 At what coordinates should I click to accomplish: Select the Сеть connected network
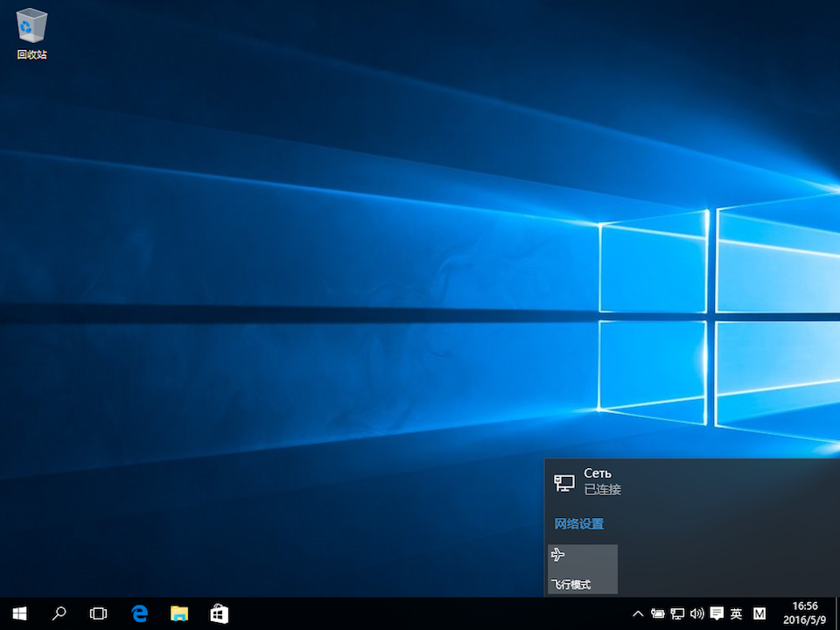[x=692, y=481]
